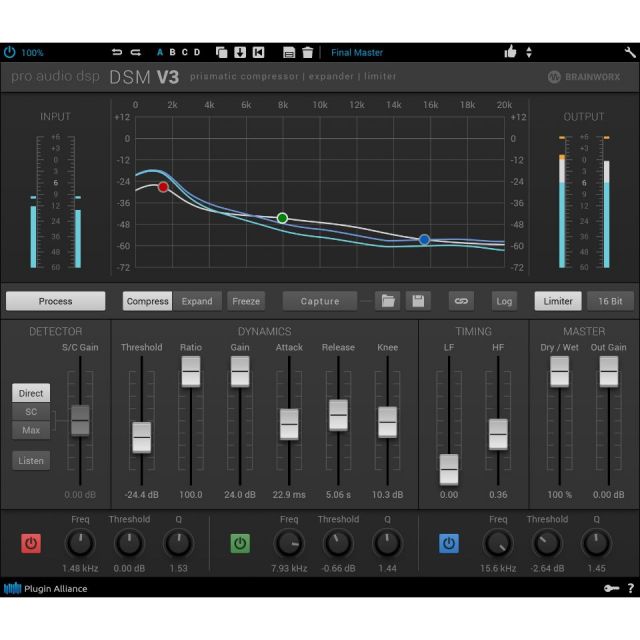Toggle the Limiter button
This screenshot has width=640, height=640.
pos(558,301)
